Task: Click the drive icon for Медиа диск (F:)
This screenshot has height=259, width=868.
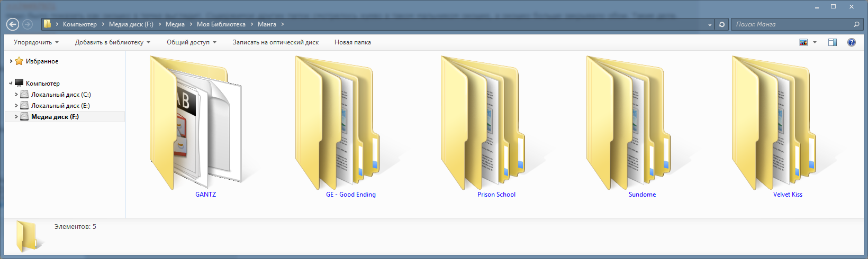Action: [24, 117]
